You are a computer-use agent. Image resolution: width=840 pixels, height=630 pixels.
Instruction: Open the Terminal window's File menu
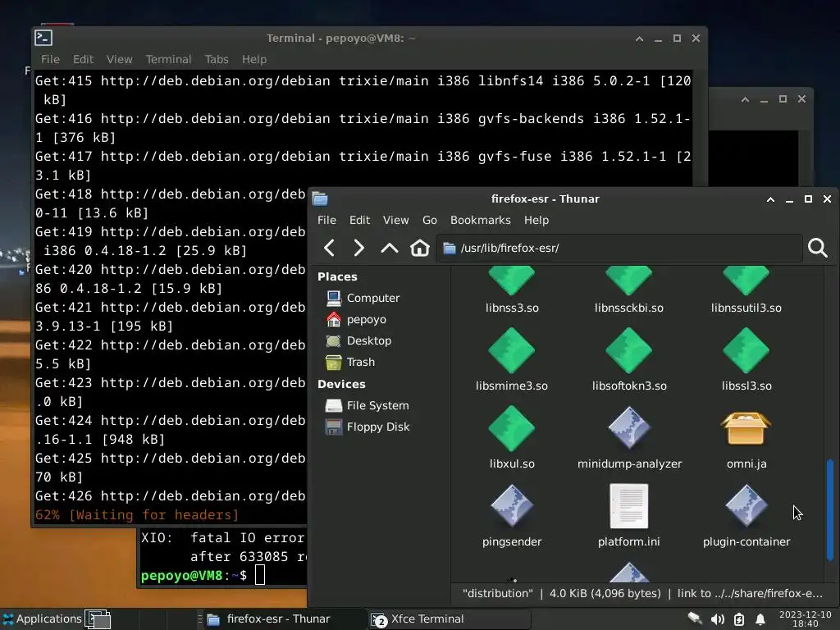[50, 59]
